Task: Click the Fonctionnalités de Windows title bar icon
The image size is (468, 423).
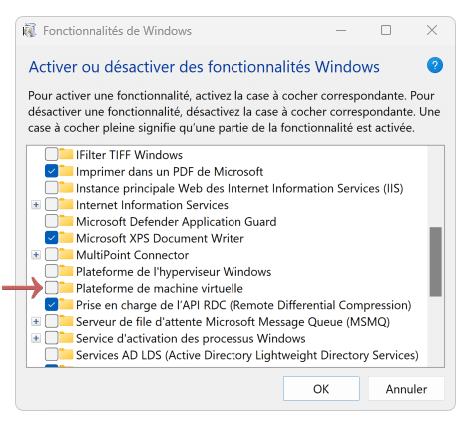Action: 29,31
